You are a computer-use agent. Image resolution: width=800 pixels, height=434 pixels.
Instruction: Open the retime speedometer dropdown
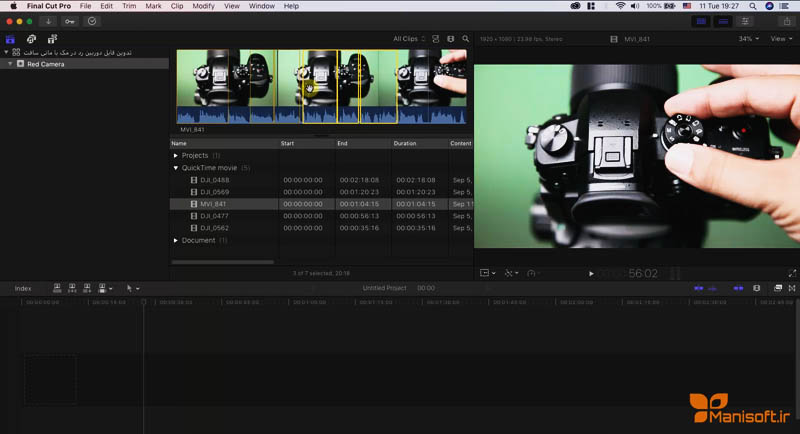tap(534, 273)
